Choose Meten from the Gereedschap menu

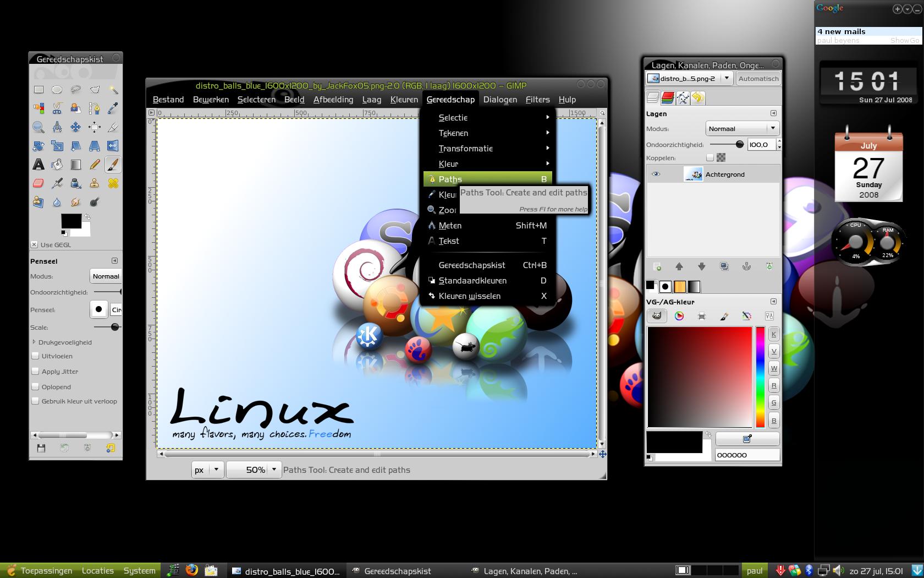[x=488, y=226]
